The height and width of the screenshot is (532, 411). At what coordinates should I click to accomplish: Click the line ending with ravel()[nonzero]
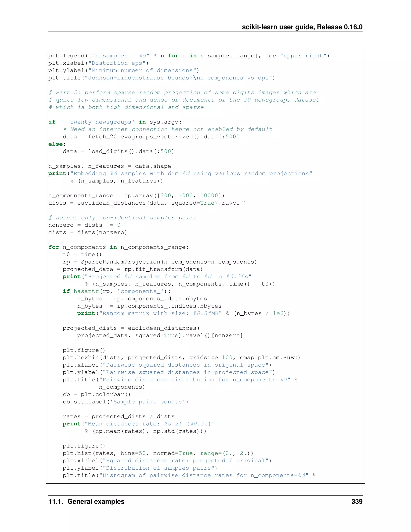160,335
